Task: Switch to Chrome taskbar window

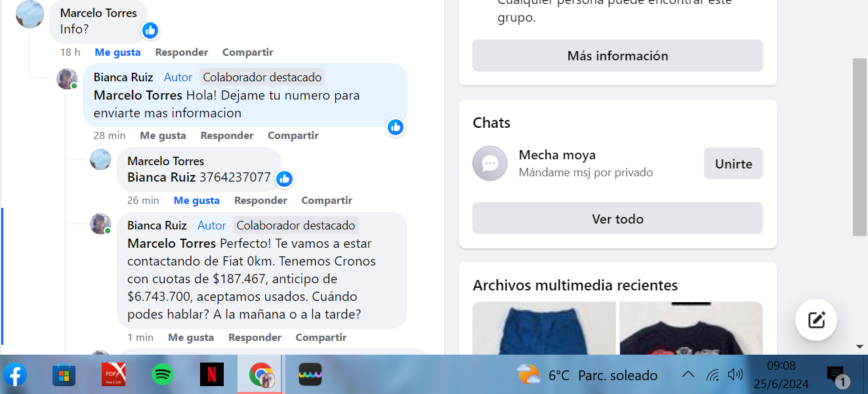Action: point(260,375)
